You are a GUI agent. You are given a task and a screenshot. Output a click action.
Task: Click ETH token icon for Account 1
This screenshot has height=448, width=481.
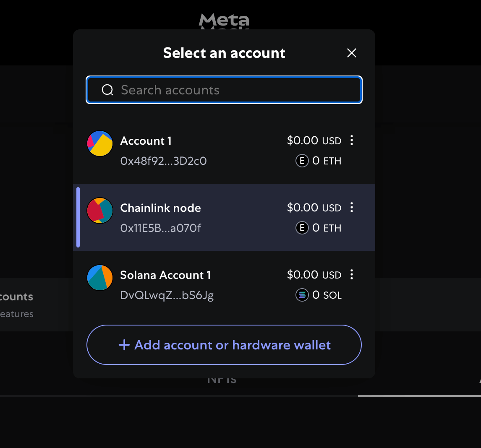tap(302, 161)
